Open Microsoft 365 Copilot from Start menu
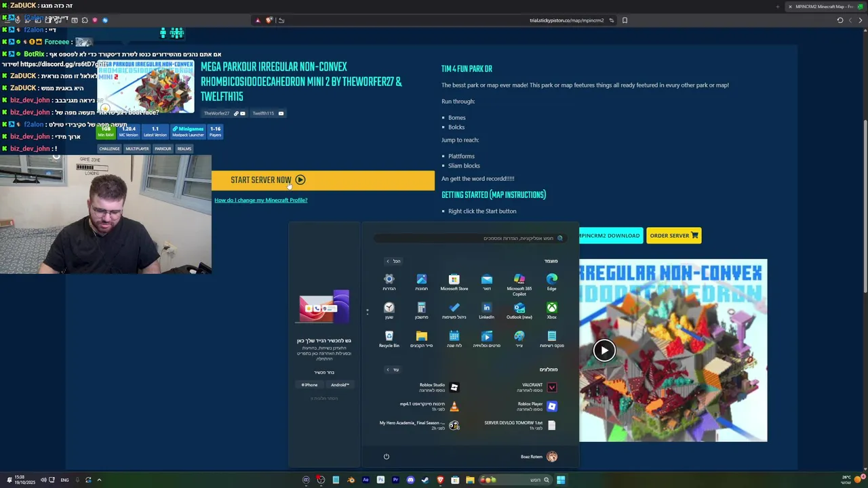Image resolution: width=868 pixels, height=488 pixels. (x=519, y=285)
